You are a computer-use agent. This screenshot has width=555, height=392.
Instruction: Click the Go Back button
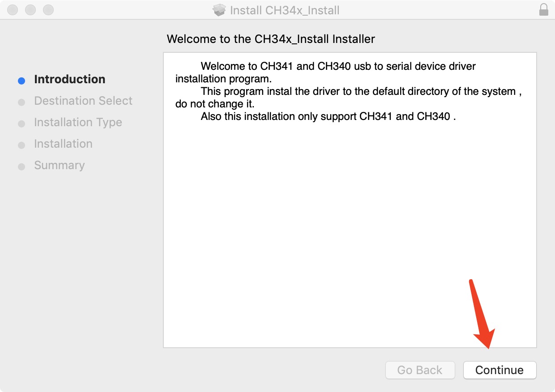pos(419,370)
